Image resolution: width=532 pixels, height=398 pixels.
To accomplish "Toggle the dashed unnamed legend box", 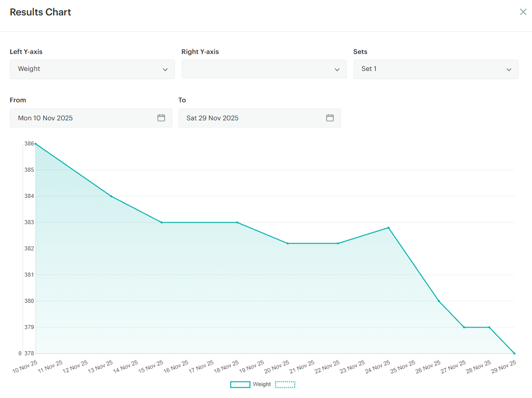I will tap(285, 385).
